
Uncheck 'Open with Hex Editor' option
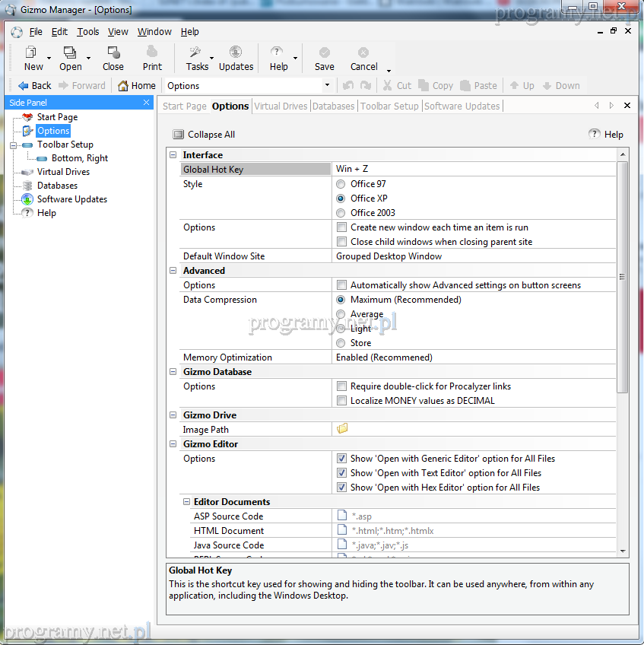click(342, 488)
